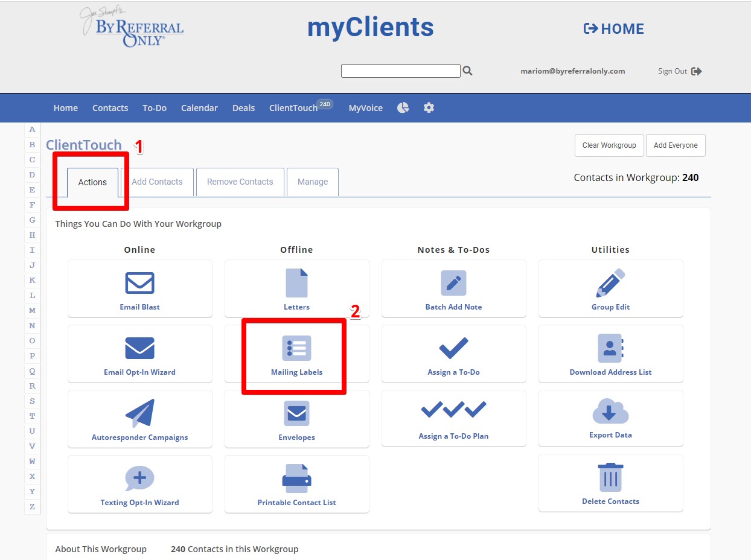The height and width of the screenshot is (560, 751).
Task: Open Calendar in the navigation bar
Action: pyautogui.click(x=199, y=108)
